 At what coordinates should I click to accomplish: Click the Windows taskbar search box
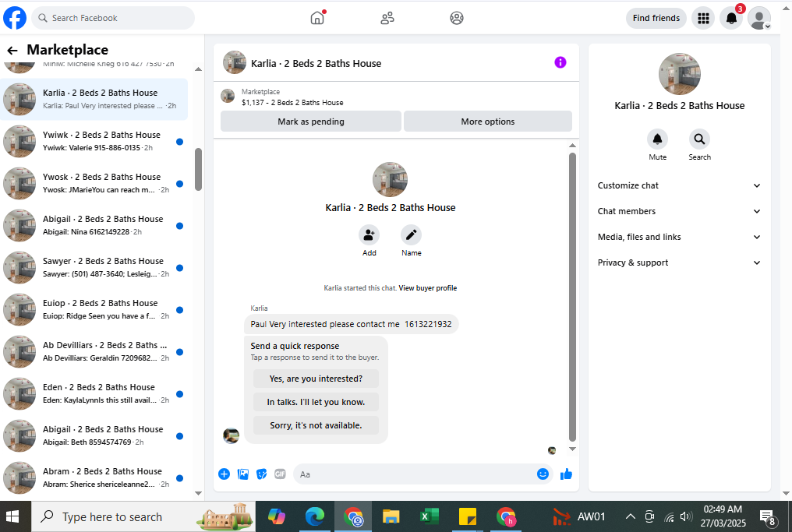(x=143, y=517)
